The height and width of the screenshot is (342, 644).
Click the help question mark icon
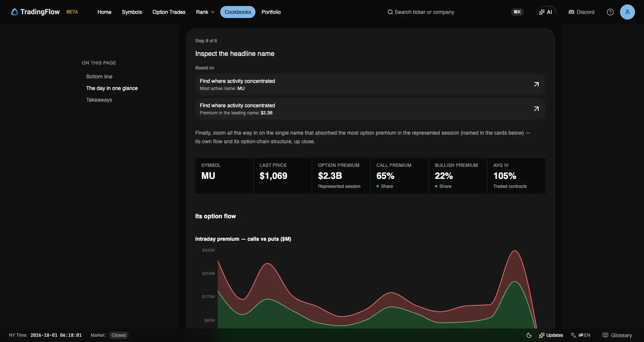point(610,12)
